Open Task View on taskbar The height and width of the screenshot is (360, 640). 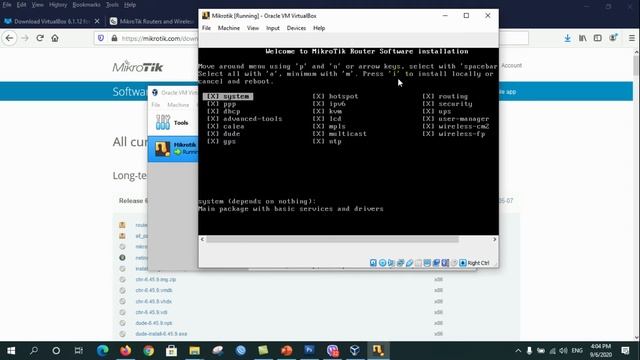[79, 351]
